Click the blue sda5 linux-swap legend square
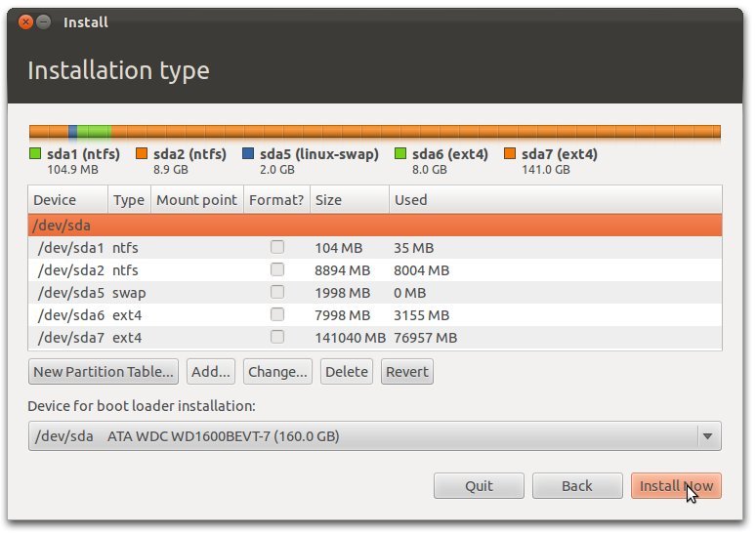Screen dimensions: 756x534 coord(248,154)
